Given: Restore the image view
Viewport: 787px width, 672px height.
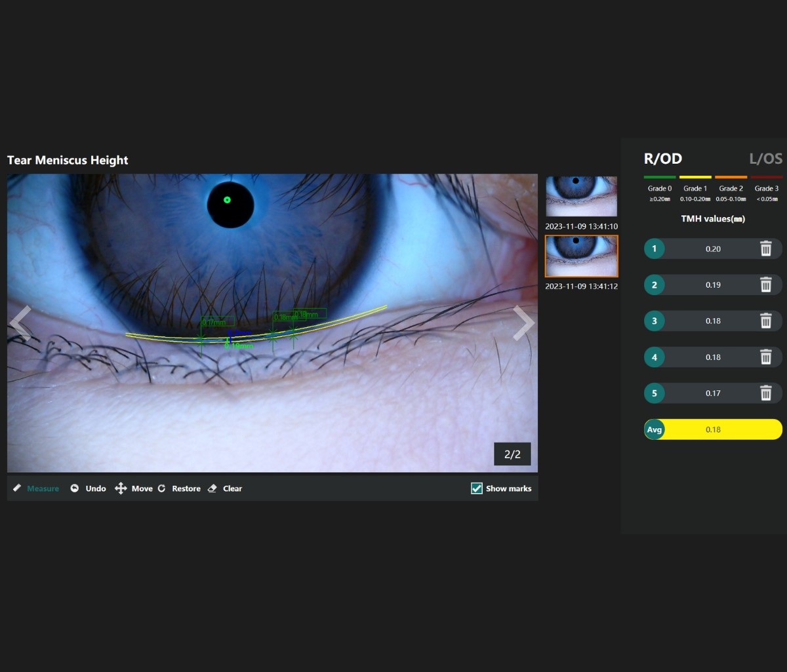Looking at the screenshot, I should point(179,488).
